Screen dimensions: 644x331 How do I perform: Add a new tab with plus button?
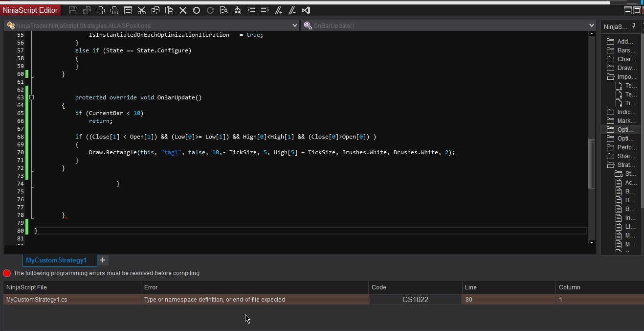coord(103,260)
